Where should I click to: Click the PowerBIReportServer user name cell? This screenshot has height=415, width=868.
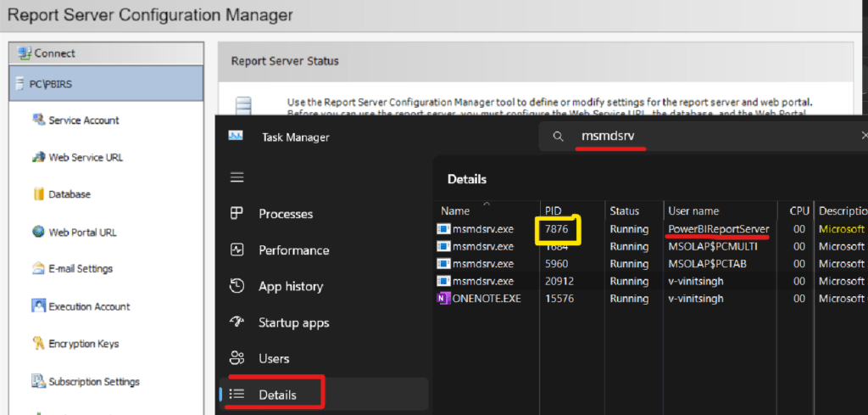pos(719,229)
